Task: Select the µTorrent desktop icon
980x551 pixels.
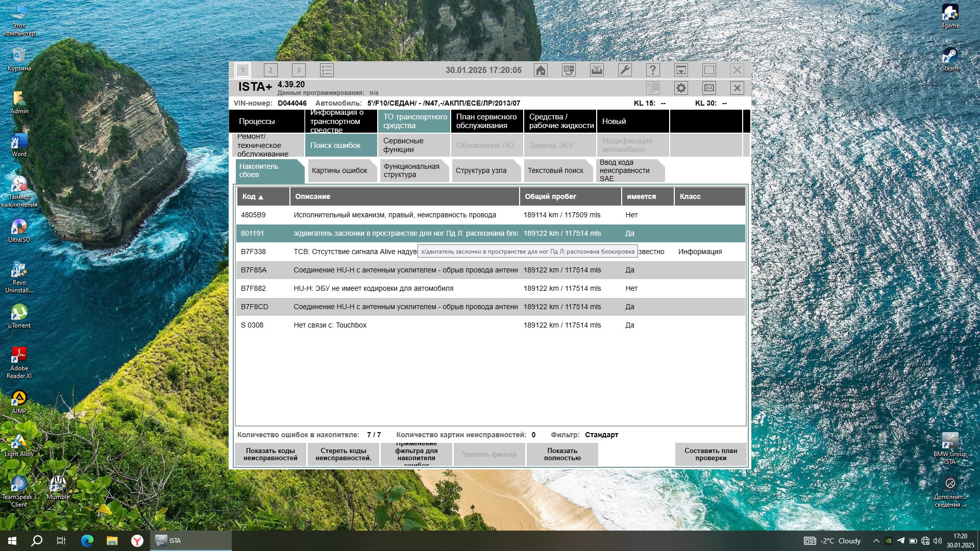Action: tap(19, 316)
